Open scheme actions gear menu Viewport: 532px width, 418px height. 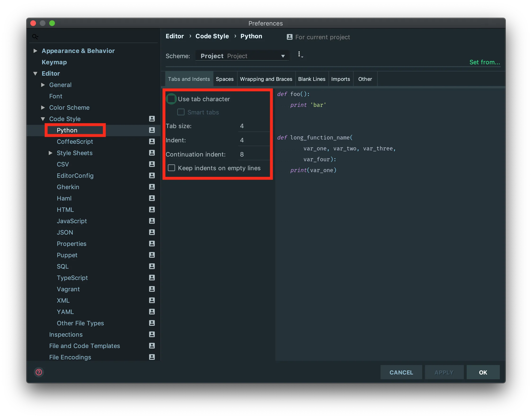click(x=300, y=55)
